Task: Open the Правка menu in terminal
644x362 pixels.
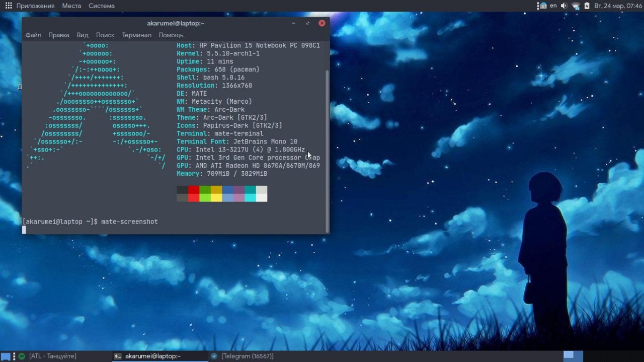Action: (x=59, y=35)
